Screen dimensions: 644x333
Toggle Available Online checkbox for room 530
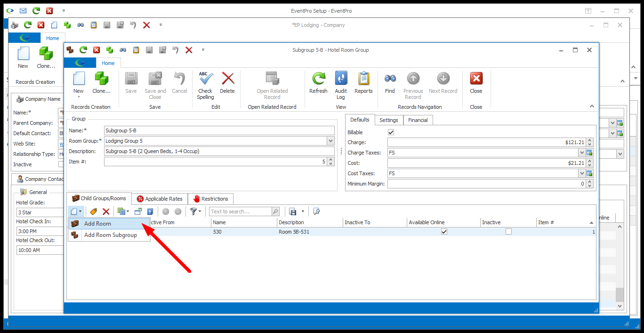[444, 232]
